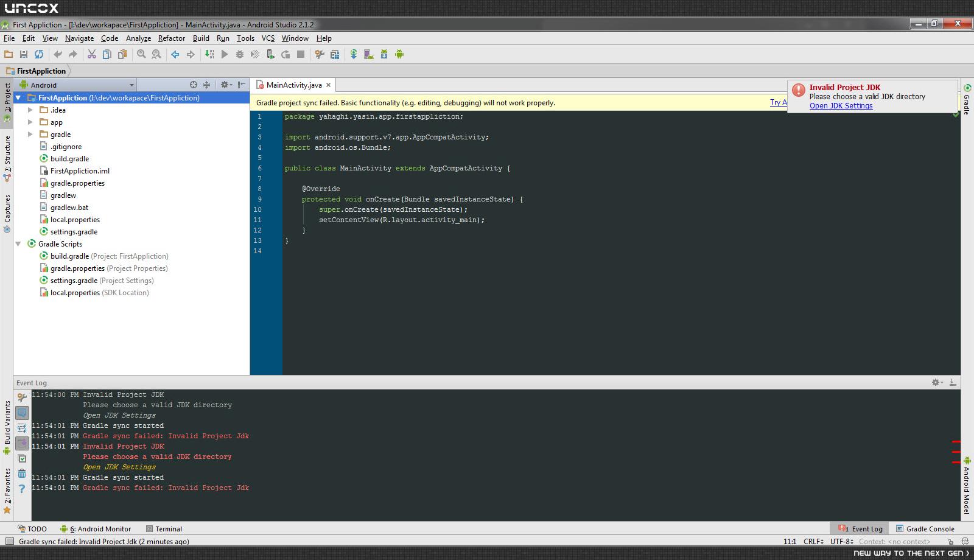
Task: Toggle the Gradle side tool window
Action: point(967,99)
